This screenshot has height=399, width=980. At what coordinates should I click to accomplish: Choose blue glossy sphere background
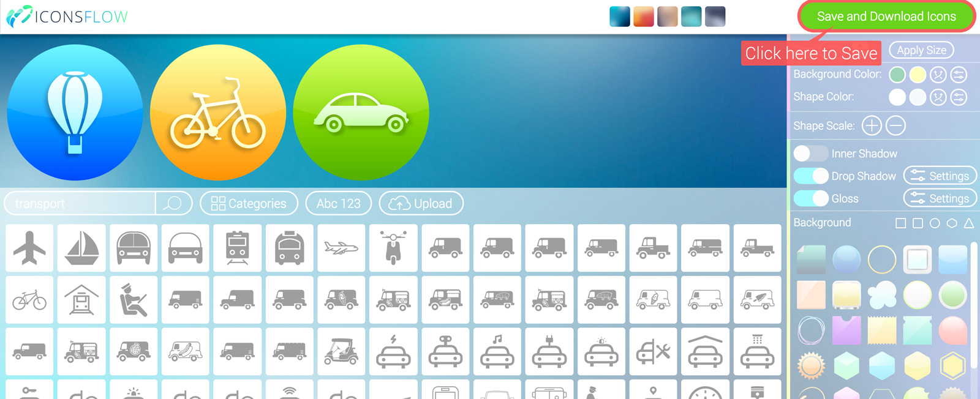point(846,259)
